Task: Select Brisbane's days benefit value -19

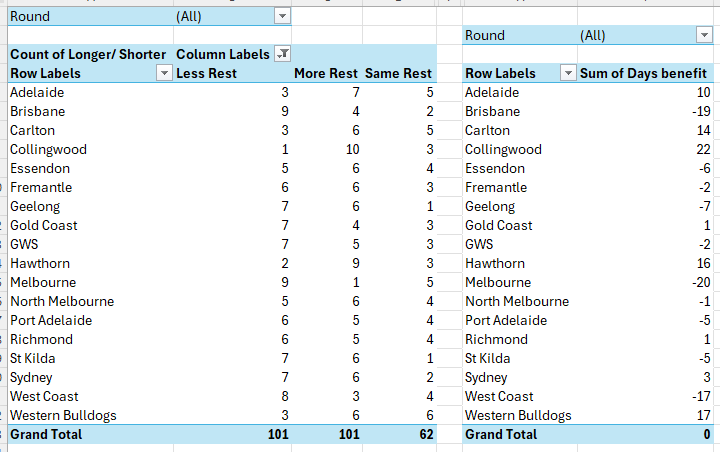Action: [x=702, y=111]
